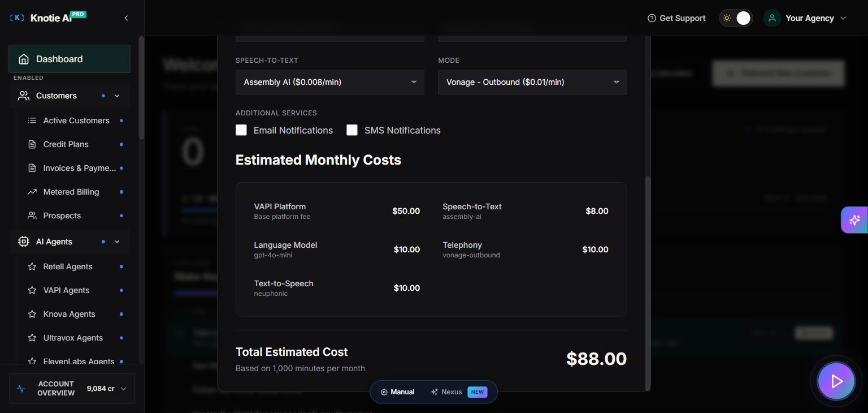Viewport: 868px width, 413px height.
Task: Open Retell Agents in the sidebar
Action: click(x=68, y=266)
